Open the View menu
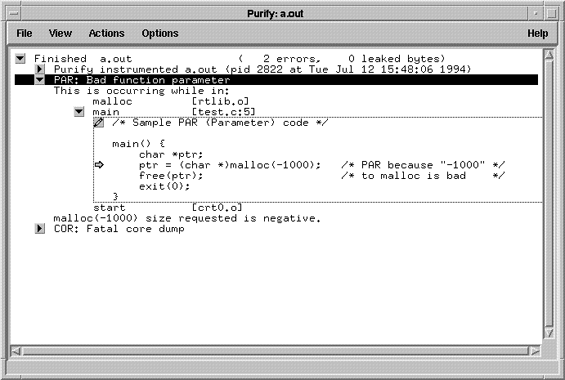The width and height of the screenshot is (565, 380). coord(60,33)
